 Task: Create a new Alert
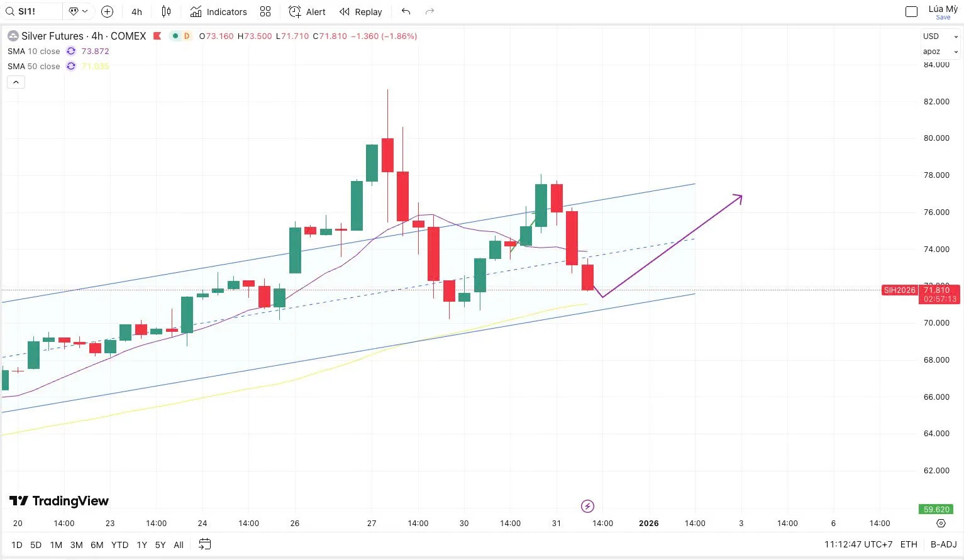point(307,11)
